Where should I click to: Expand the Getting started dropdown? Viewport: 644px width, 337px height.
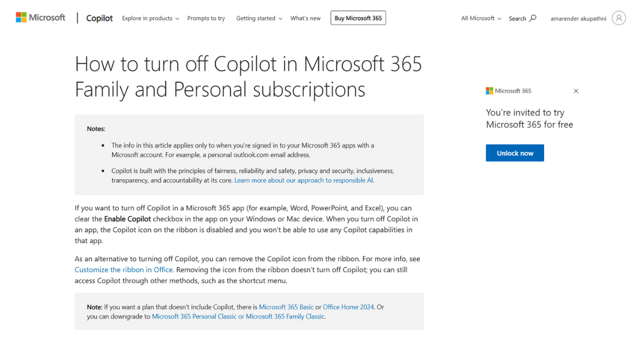coord(259,18)
